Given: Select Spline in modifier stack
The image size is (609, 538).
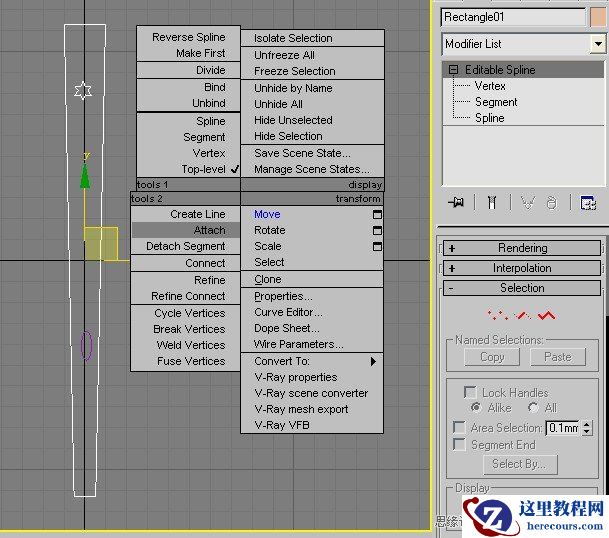Looking at the screenshot, I should [490, 118].
